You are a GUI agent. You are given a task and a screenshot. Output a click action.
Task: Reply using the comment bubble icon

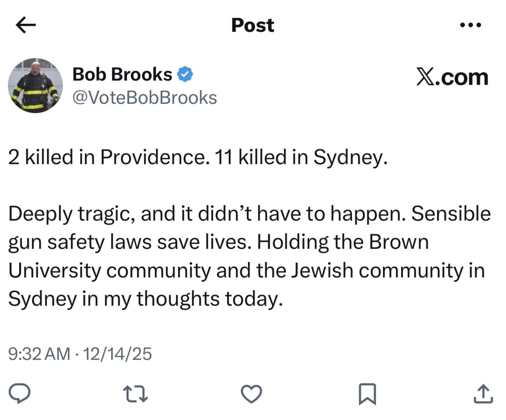pyautogui.click(x=19, y=393)
